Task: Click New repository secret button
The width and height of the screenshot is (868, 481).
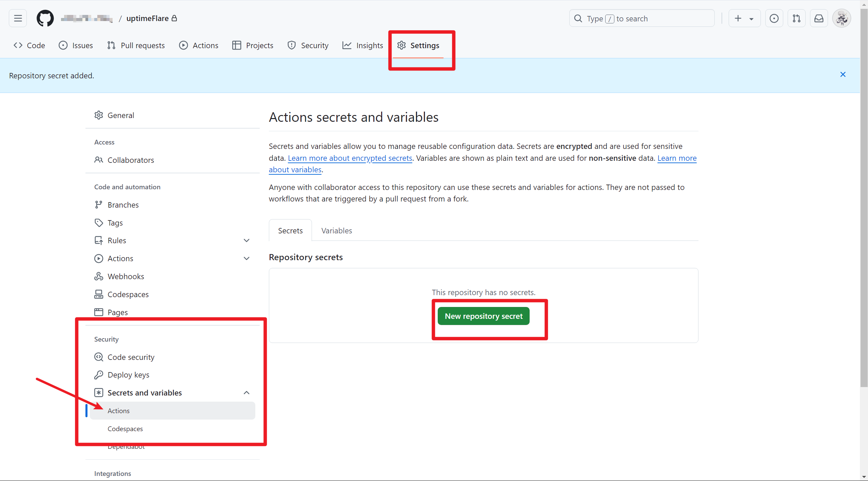Action: pyautogui.click(x=484, y=316)
